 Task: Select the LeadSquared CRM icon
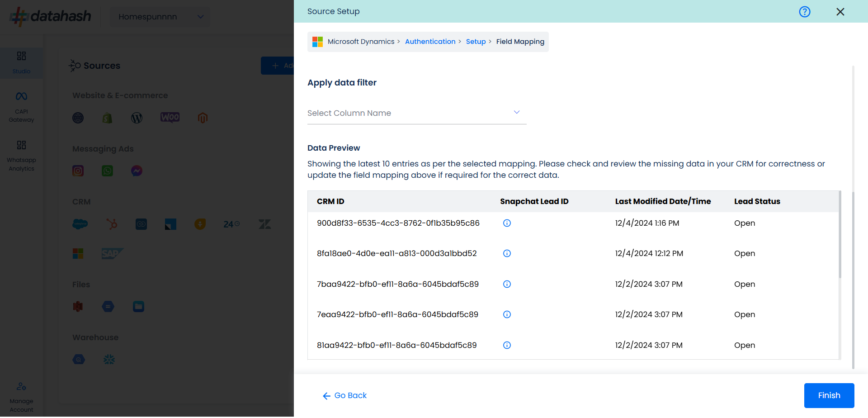coord(170,224)
